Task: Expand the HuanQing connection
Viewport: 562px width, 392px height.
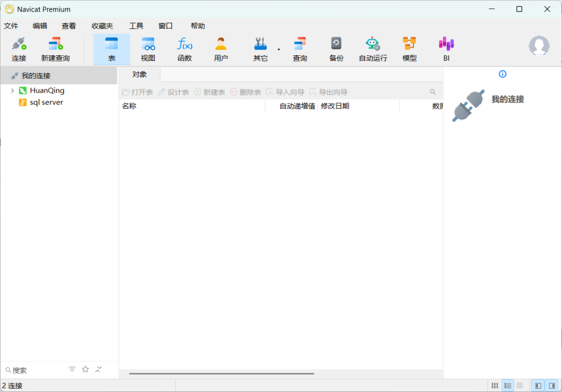Action: tap(13, 90)
